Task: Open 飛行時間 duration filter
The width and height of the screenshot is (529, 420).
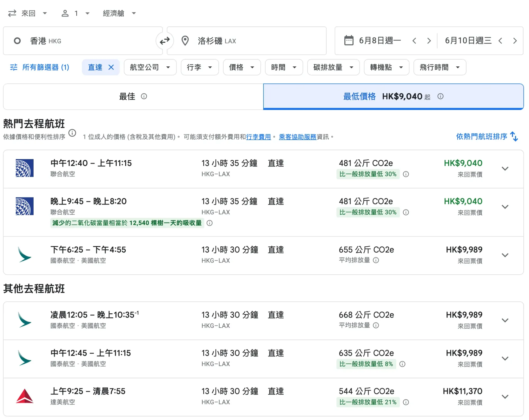Action: tap(440, 67)
